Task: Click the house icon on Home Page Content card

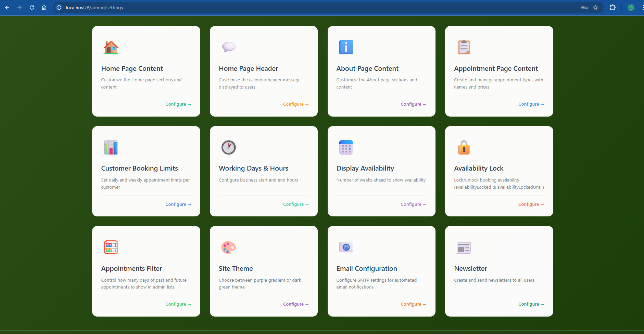Action: [x=111, y=47]
